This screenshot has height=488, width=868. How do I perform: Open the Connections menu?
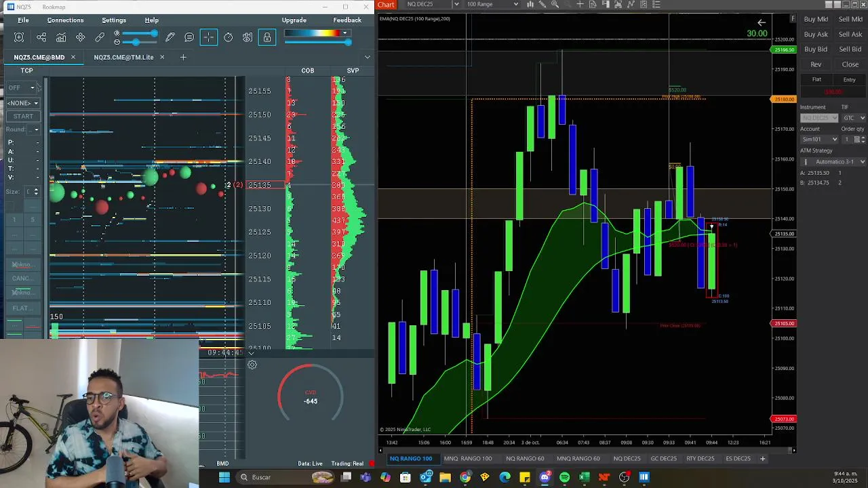(x=65, y=20)
